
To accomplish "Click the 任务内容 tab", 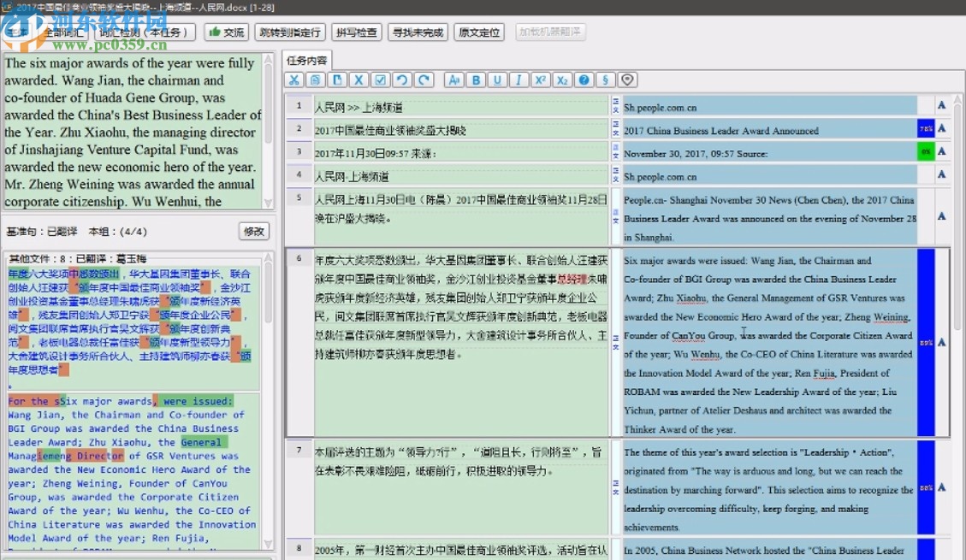I will (307, 61).
